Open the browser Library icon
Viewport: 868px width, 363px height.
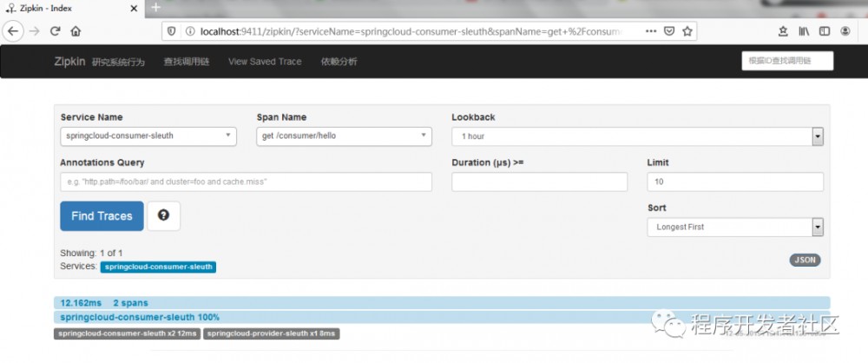point(804,31)
